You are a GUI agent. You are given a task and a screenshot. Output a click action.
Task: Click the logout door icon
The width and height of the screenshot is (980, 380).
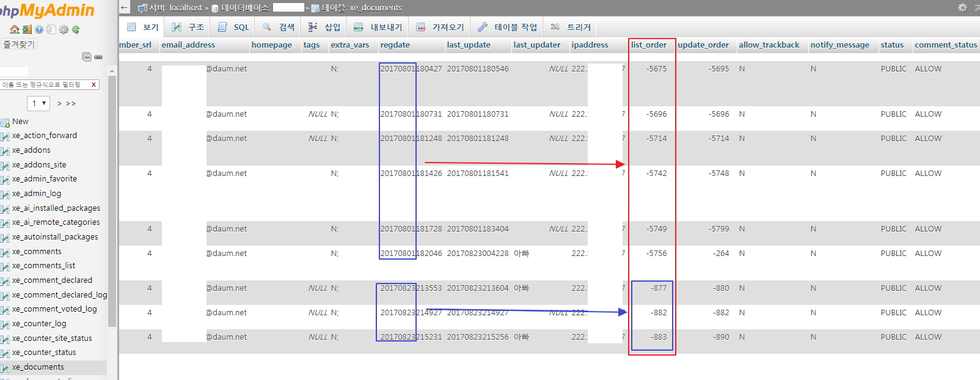27,29
